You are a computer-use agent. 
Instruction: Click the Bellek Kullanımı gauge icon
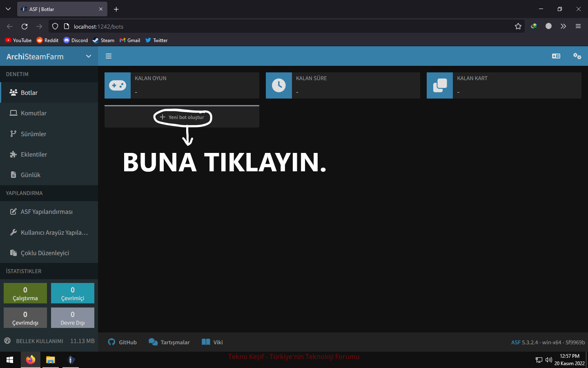tap(7, 341)
